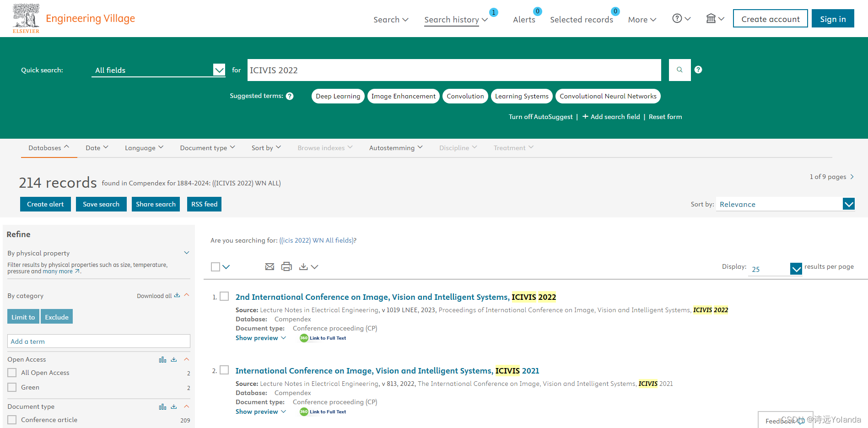Click the RSS feed button
Screen dimensions: 868x428
click(x=204, y=204)
